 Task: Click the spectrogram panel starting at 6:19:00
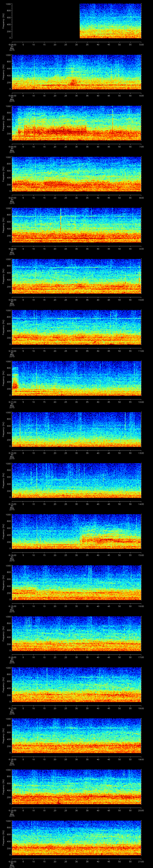coord(77,786)
